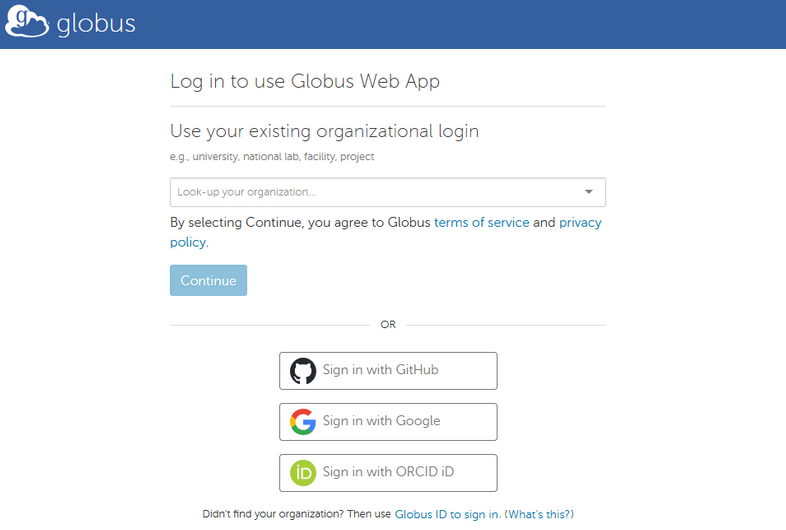Focus the Look-up your organization field
786x530 pixels.
tap(370, 192)
